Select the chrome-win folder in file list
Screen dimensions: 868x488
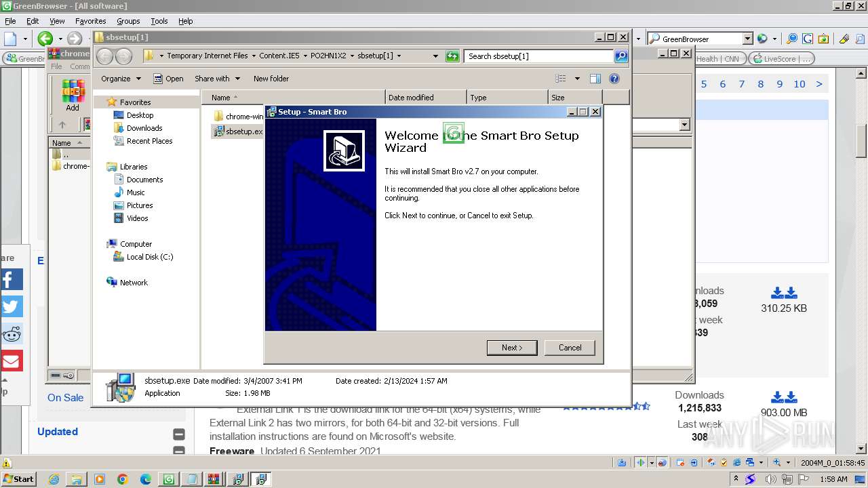(237, 117)
